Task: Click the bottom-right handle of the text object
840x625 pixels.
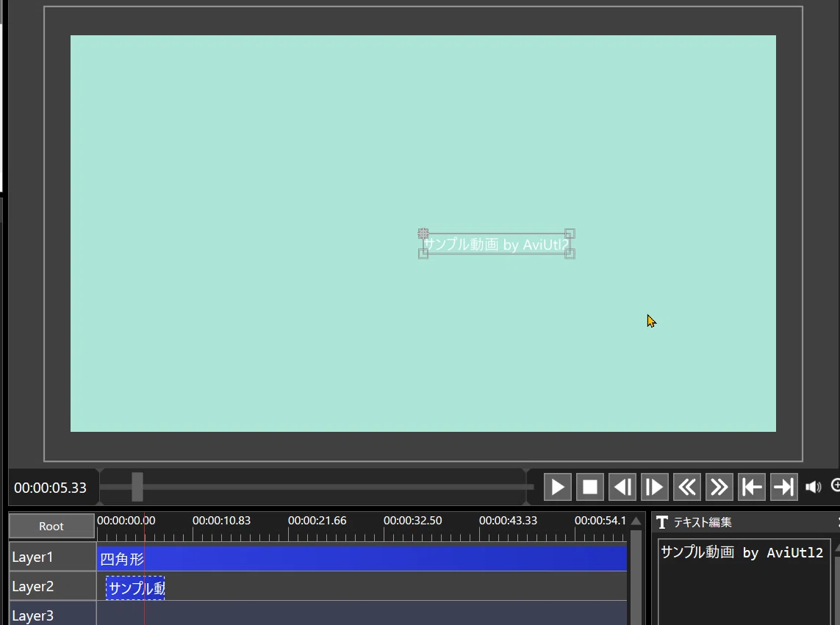Action: click(x=570, y=254)
